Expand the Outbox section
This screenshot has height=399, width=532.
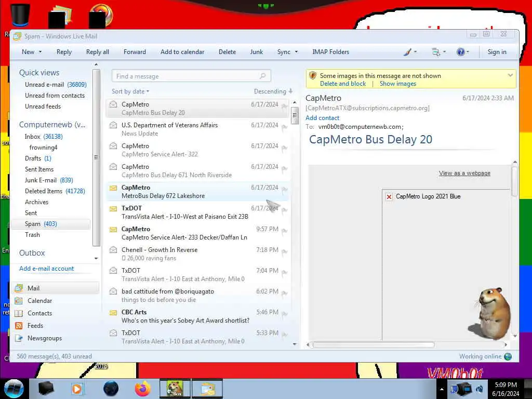[x=32, y=253]
